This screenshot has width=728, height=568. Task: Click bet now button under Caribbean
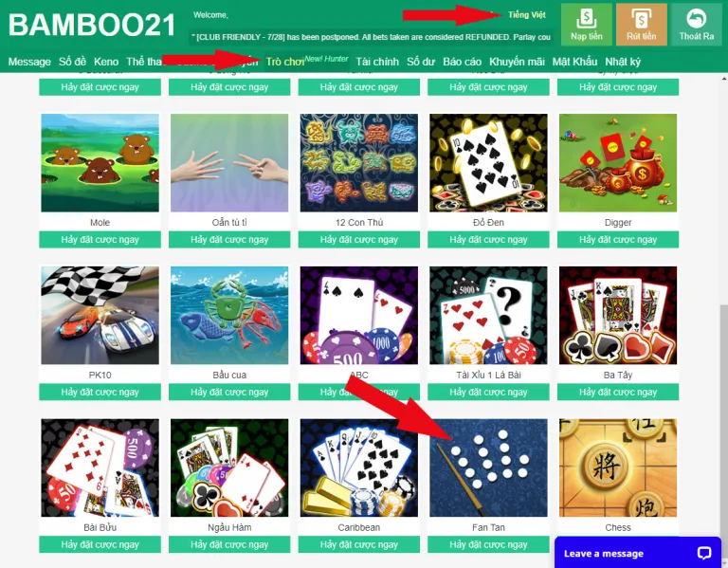click(359, 544)
